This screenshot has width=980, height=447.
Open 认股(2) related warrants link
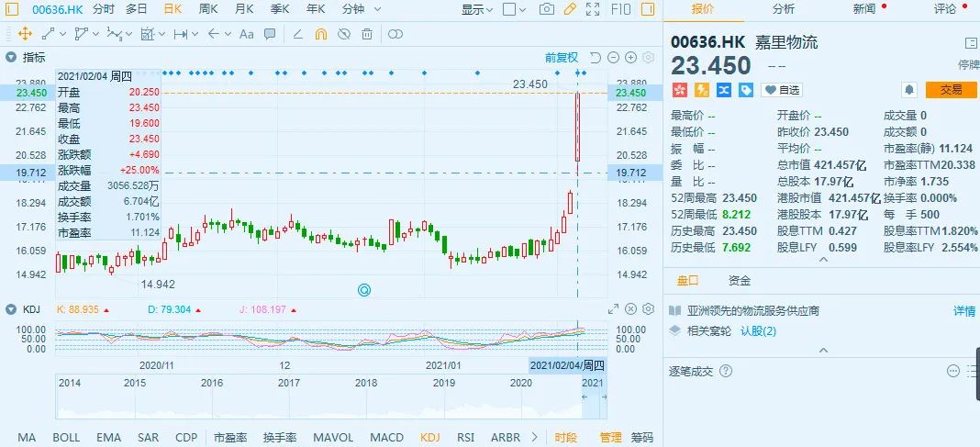click(758, 330)
